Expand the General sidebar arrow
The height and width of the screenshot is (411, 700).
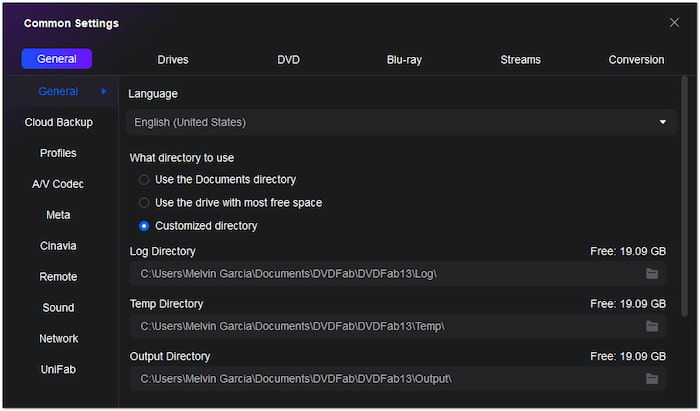(x=104, y=91)
